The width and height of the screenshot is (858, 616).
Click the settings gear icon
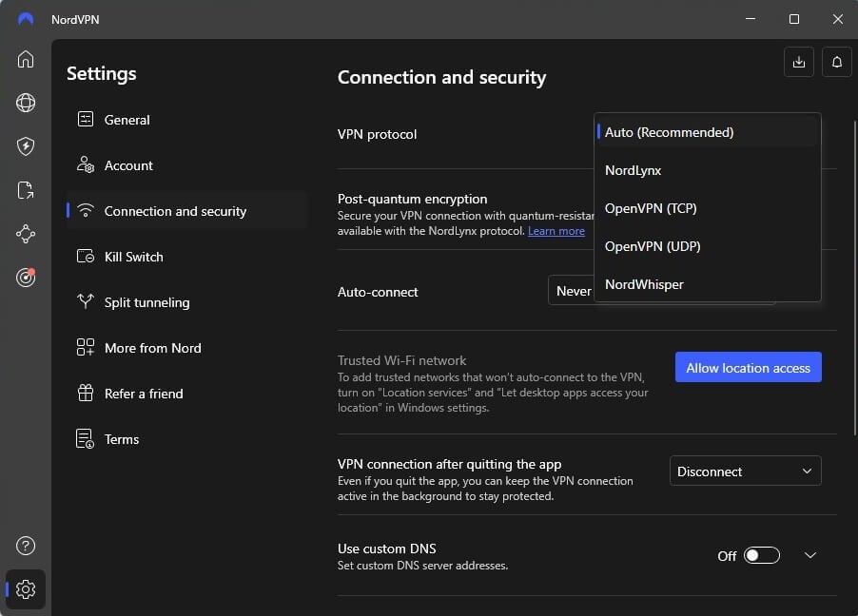pyautogui.click(x=26, y=589)
